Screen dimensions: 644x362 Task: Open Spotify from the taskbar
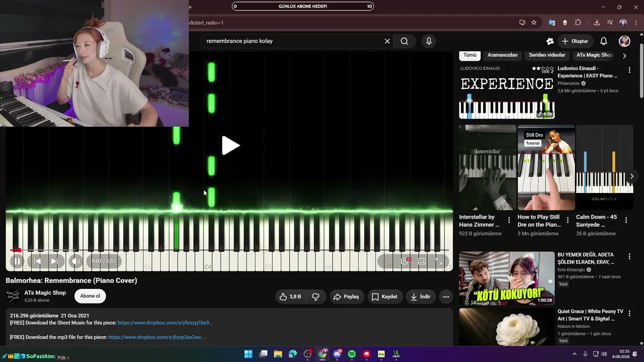(352, 354)
